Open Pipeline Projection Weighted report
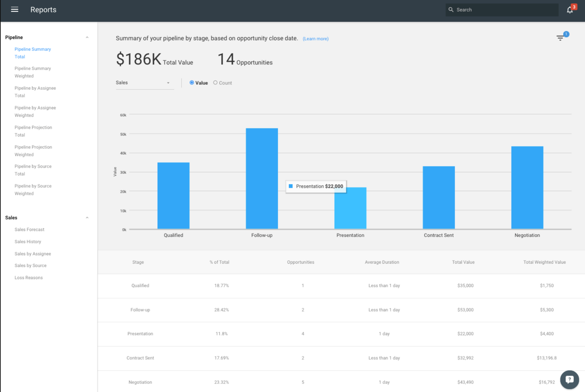 (33, 151)
